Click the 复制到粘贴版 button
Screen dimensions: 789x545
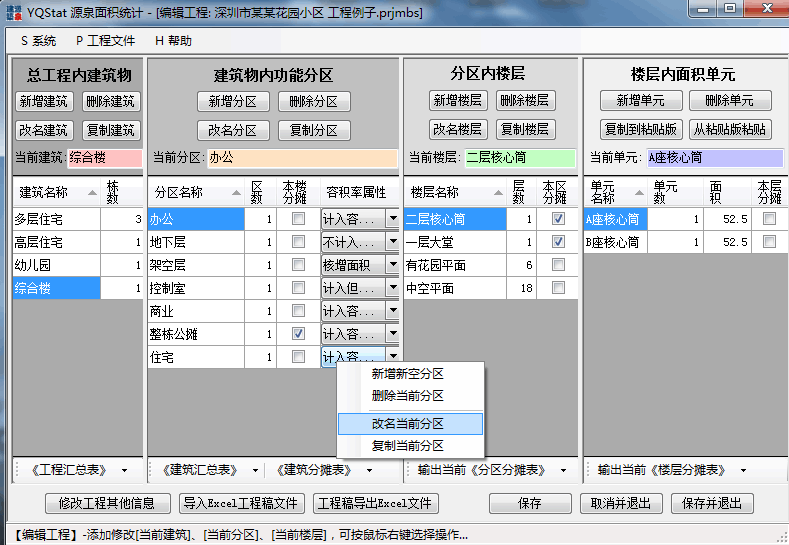pyautogui.click(x=641, y=129)
